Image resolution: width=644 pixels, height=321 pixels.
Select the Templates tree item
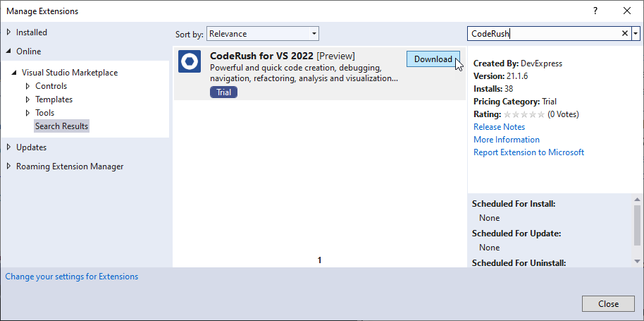click(x=54, y=99)
